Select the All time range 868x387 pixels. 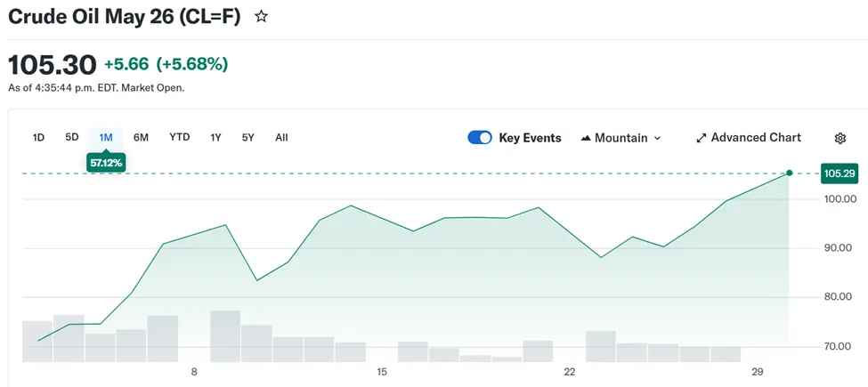pos(281,137)
